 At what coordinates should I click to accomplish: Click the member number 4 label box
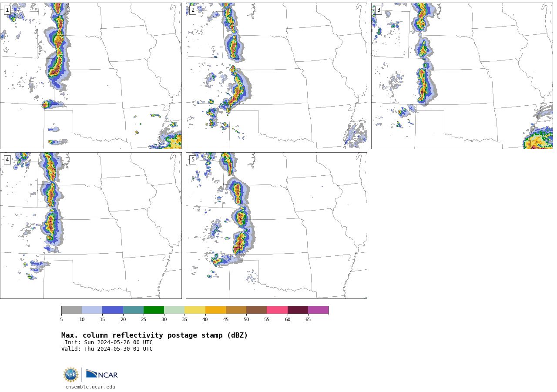click(x=7, y=160)
